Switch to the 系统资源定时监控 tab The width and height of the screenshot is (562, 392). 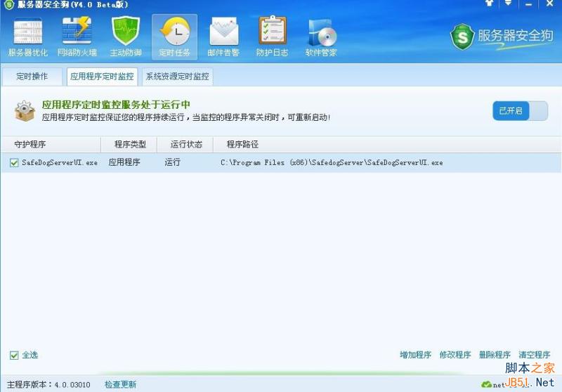pyautogui.click(x=178, y=77)
